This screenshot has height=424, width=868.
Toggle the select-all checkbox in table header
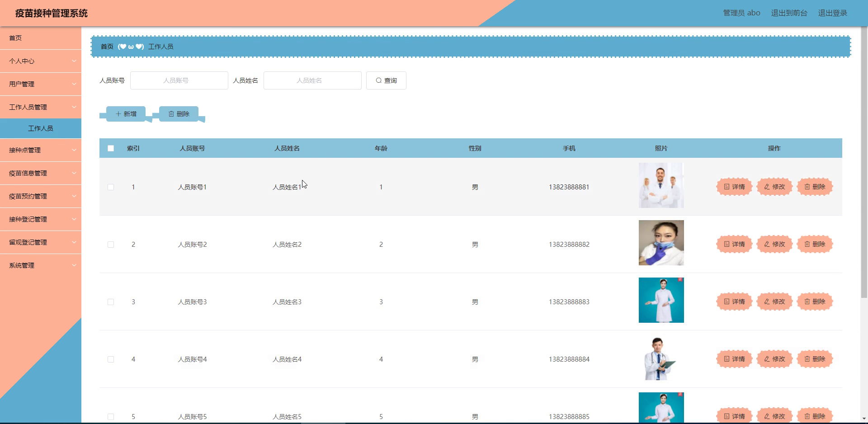[111, 148]
